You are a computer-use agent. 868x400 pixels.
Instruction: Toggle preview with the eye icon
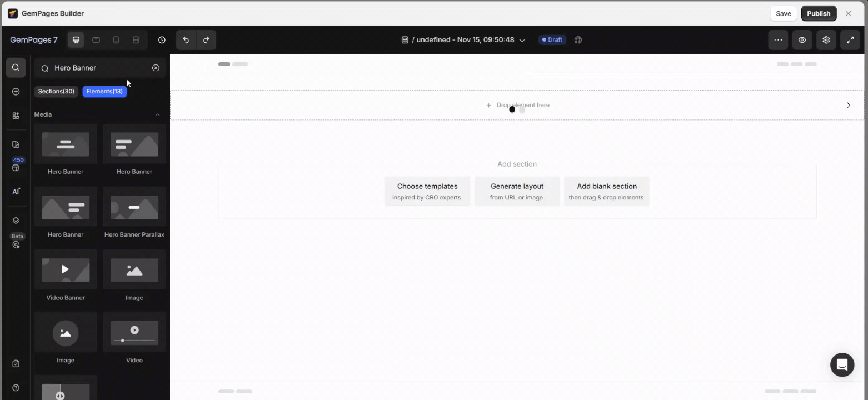(x=802, y=40)
